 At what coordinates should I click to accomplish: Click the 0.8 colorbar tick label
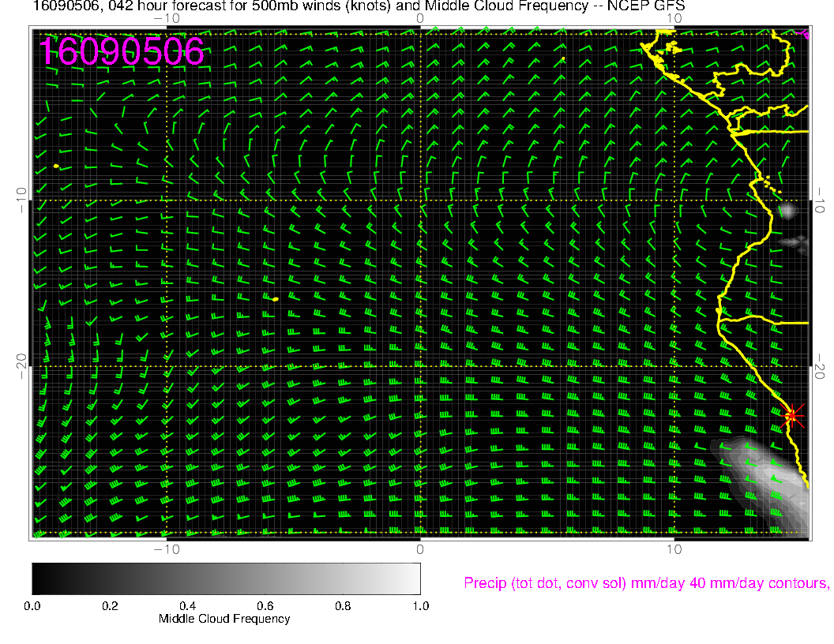click(x=343, y=606)
